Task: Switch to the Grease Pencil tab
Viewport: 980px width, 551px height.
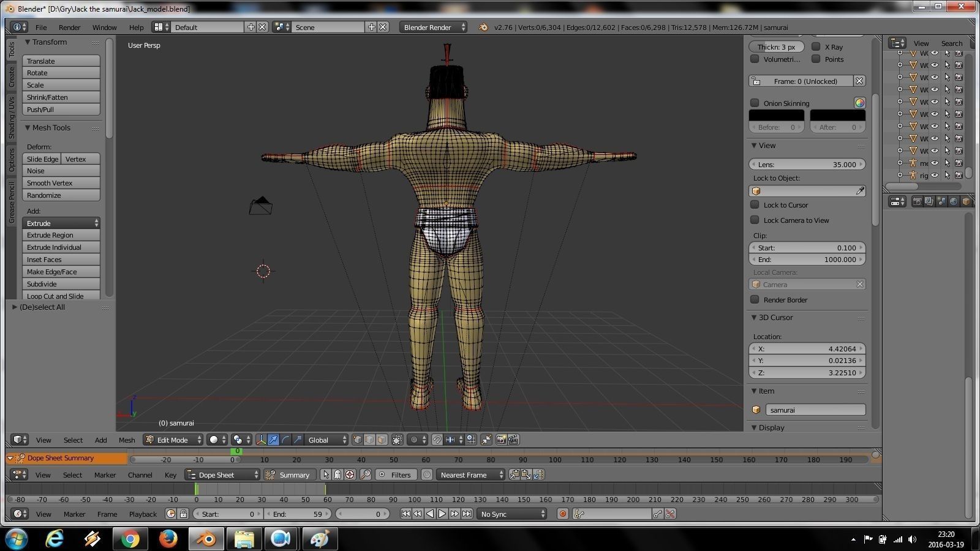Action: coord(12,203)
